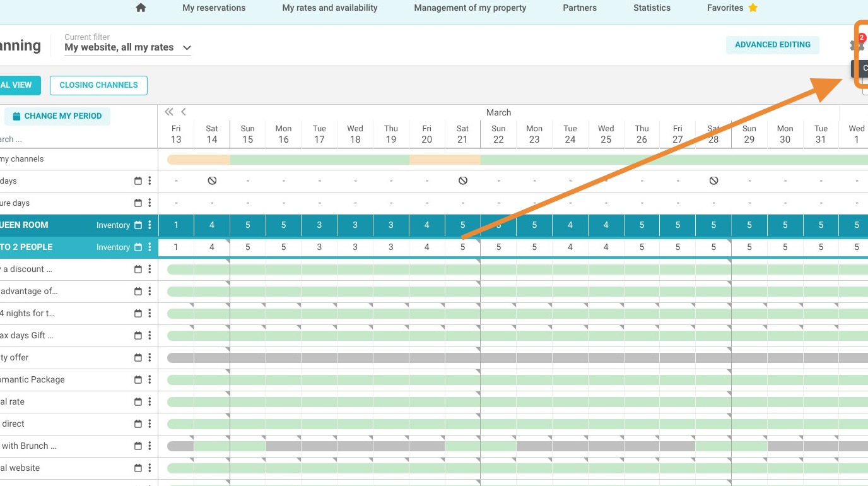Go to previous dates with single chevron
Screen dimensions: 868x486
(x=184, y=112)
